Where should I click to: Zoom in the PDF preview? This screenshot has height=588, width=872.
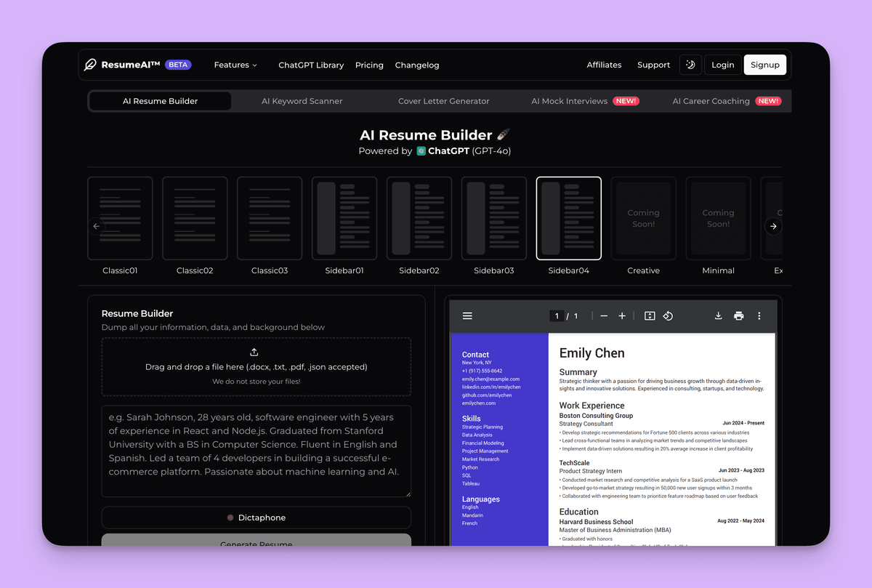(622, 315)
